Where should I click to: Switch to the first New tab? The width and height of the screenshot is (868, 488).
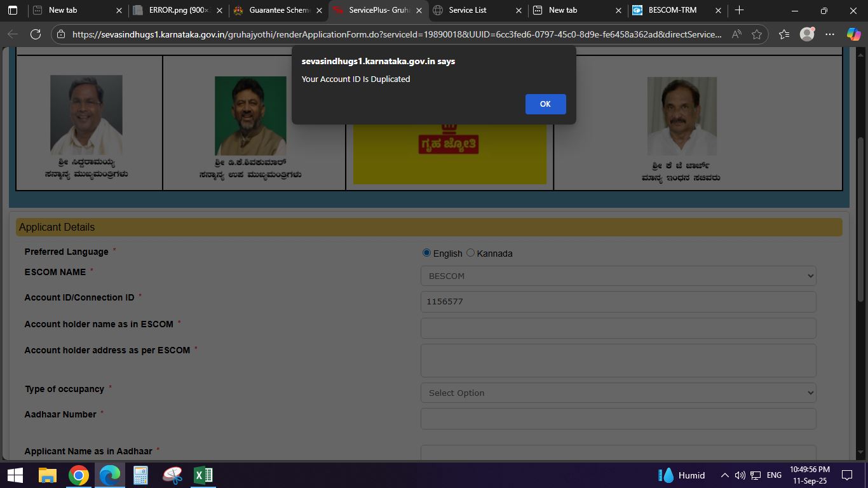point(78,10)
